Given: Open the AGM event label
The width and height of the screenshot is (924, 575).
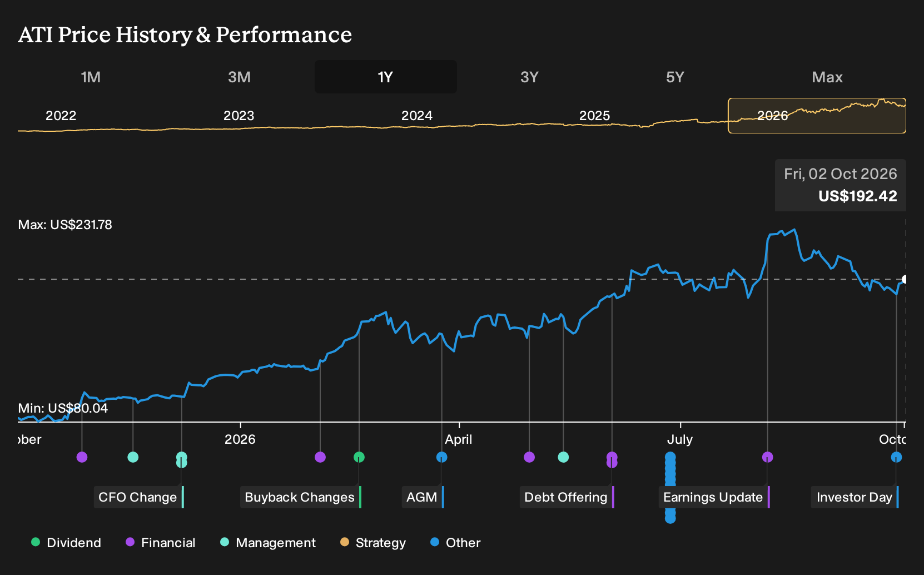Looking at the screenshot, I should 423,497.
